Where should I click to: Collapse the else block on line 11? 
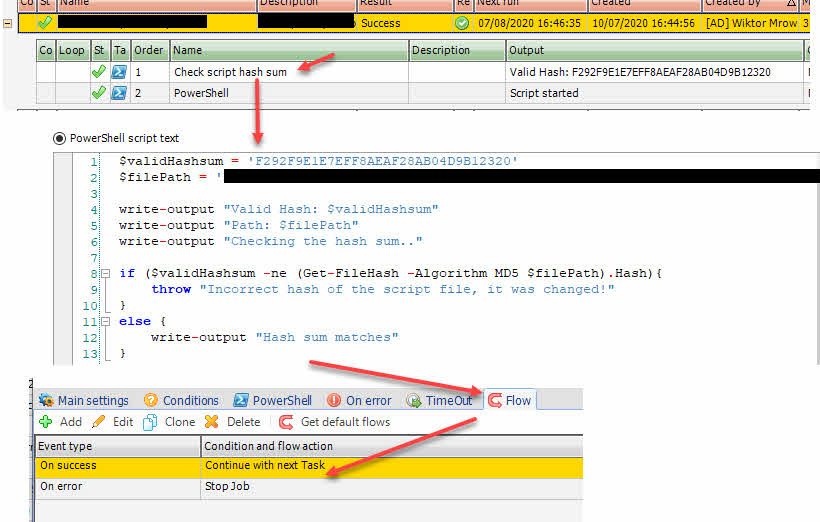pyautogui.click(x=104, y=321)
